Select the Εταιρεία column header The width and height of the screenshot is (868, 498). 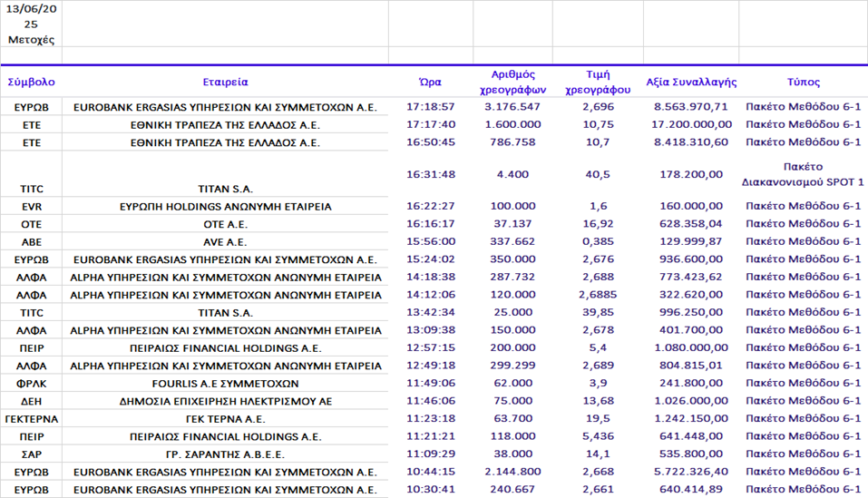225,82
